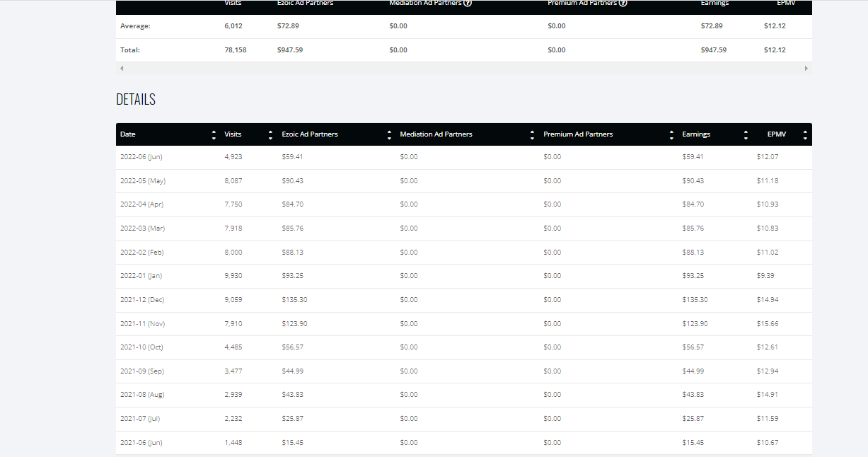This screenshot has width=868, height=457.
Task: Sort Premium Ad Partners column via arrow icon
Action: coord(671,134)
